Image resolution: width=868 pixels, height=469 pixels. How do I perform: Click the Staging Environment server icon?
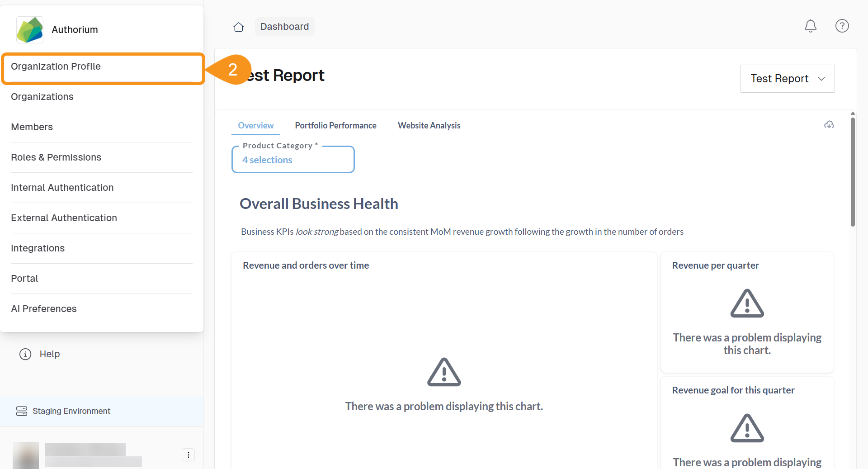[21, 411]
